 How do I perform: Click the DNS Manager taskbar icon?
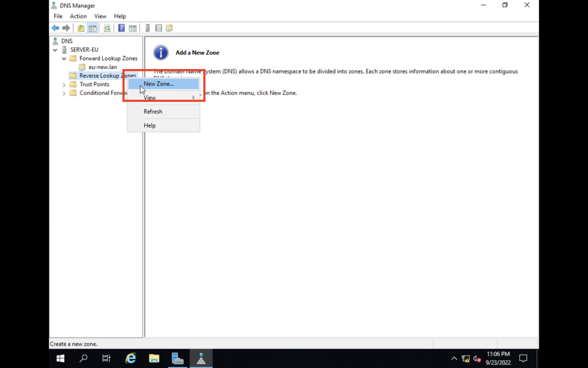[201, 359]
